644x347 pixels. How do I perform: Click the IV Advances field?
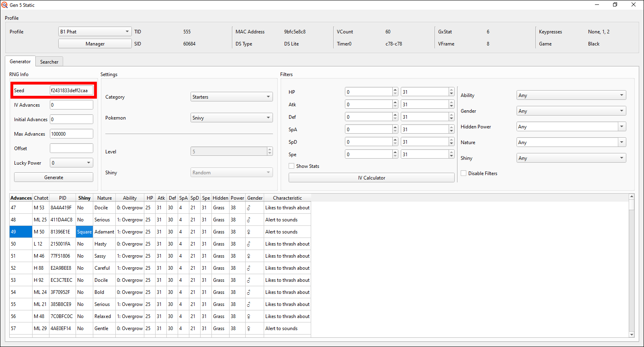click(x=72, y=105)
